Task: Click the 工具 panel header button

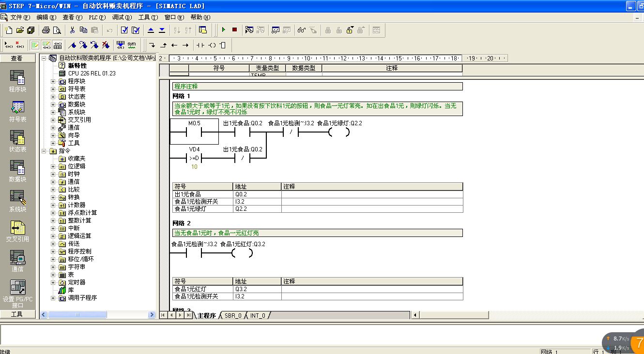Action: pos(18,314)
